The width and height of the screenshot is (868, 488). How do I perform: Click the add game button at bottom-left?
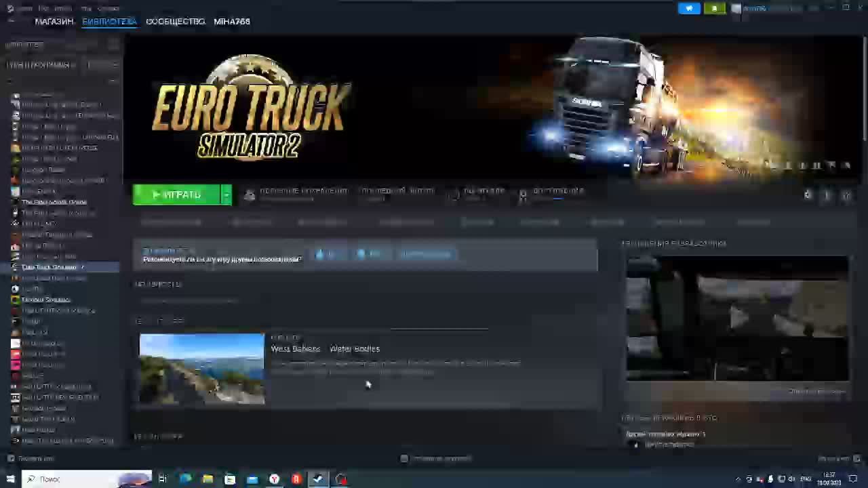pyautogui.click(x=31, y=459)
